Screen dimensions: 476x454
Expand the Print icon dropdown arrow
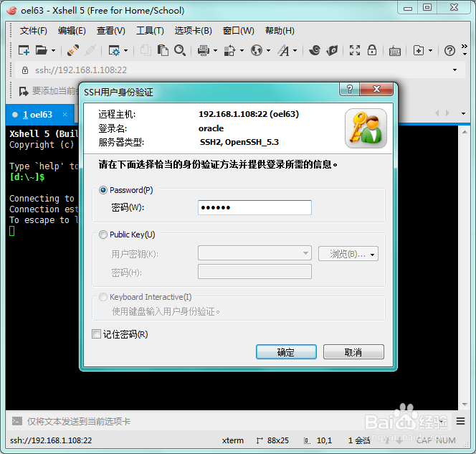click(215, 51)
